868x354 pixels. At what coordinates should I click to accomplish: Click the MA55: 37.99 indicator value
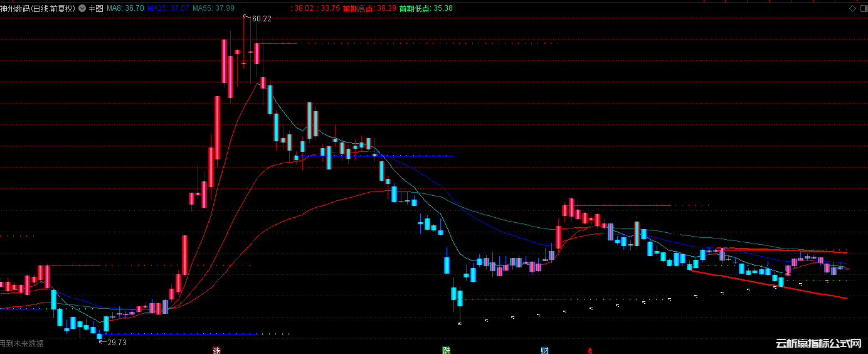(x=214, y=8)
